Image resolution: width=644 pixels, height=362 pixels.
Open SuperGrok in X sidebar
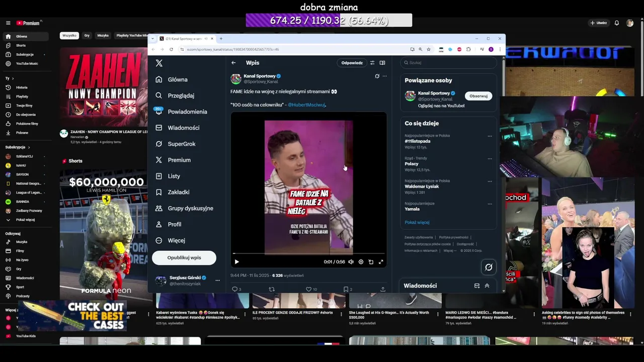pyautogui.click(x=176, y=144)
